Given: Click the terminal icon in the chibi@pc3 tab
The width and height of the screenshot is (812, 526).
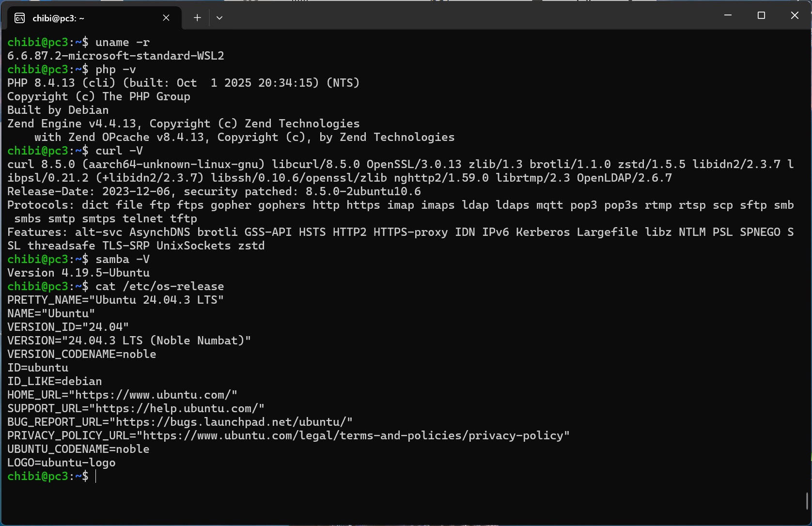Looking at the screenshot, I should click(20, 18).
